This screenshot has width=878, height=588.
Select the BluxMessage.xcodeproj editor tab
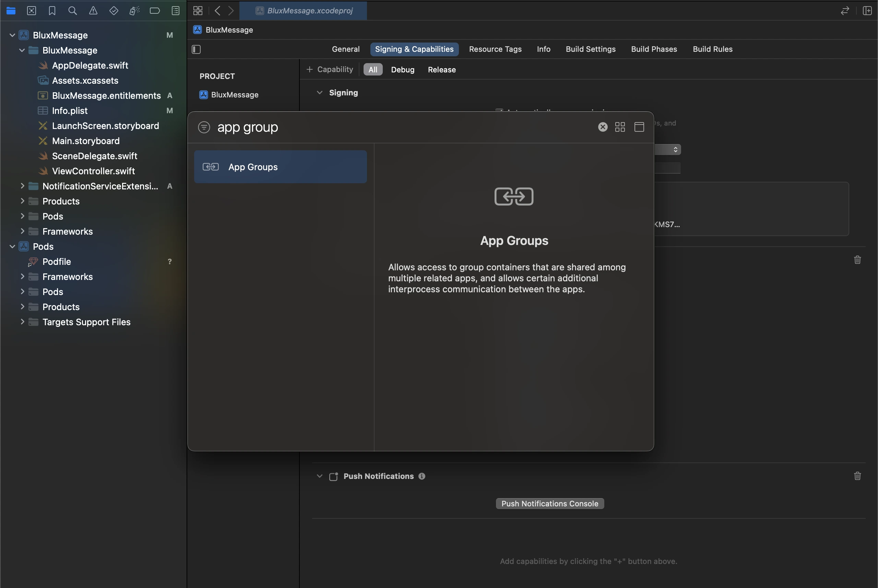(303, 11)
